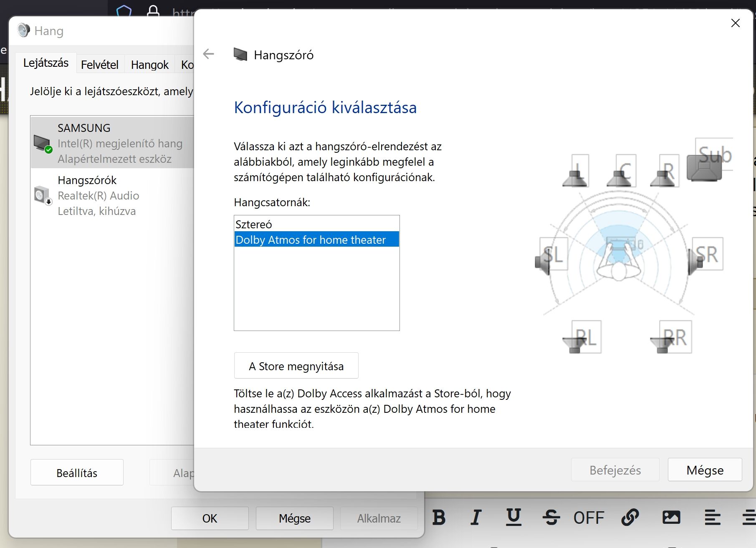Click the Hangszóró wizard title text

[x=283, y=55]
